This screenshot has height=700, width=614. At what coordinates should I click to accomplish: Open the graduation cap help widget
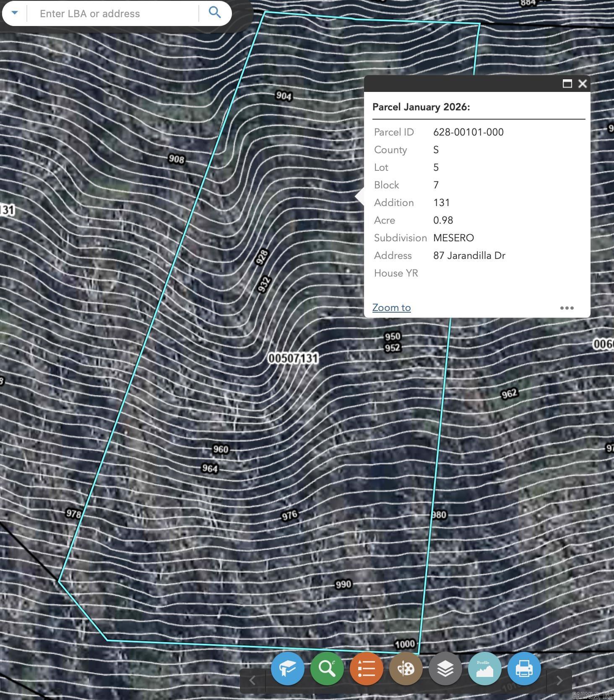coord(287,669)
